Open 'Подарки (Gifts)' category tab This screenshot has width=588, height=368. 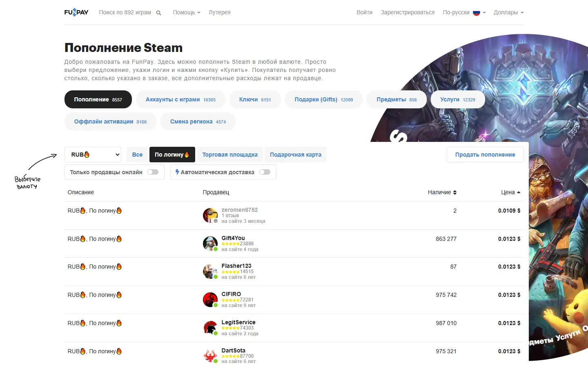coord(324,99)
